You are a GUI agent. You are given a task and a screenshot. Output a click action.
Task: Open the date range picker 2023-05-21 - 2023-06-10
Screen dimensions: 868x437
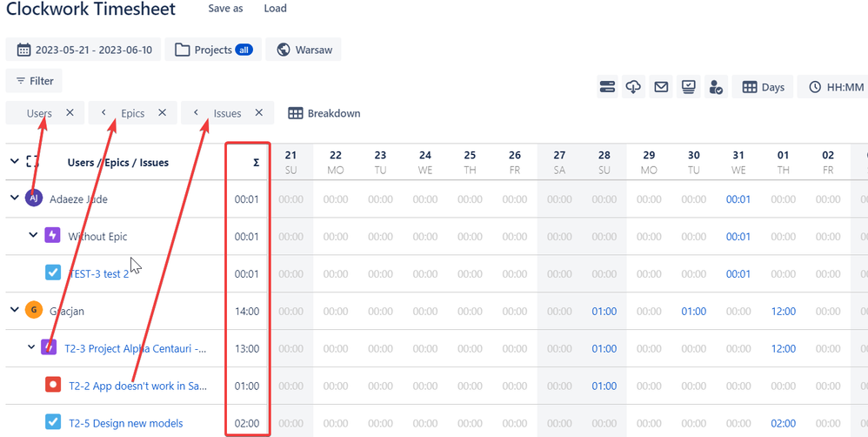83,50
